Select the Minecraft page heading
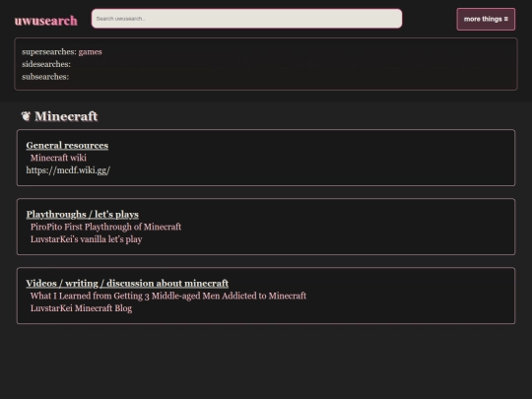The width and height of the screenshot is (532, 399). point(66,116)
